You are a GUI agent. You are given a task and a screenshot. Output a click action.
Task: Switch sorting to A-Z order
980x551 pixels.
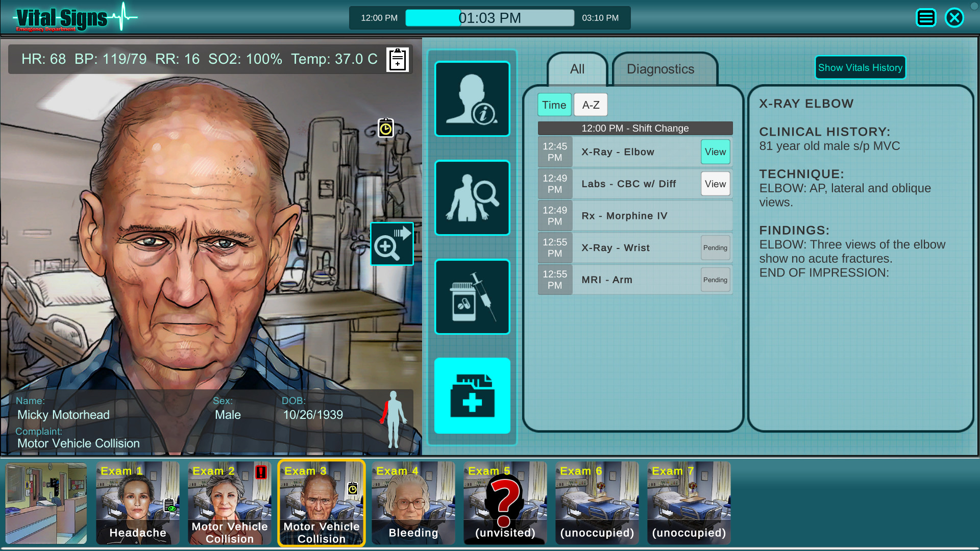point(590,105)
